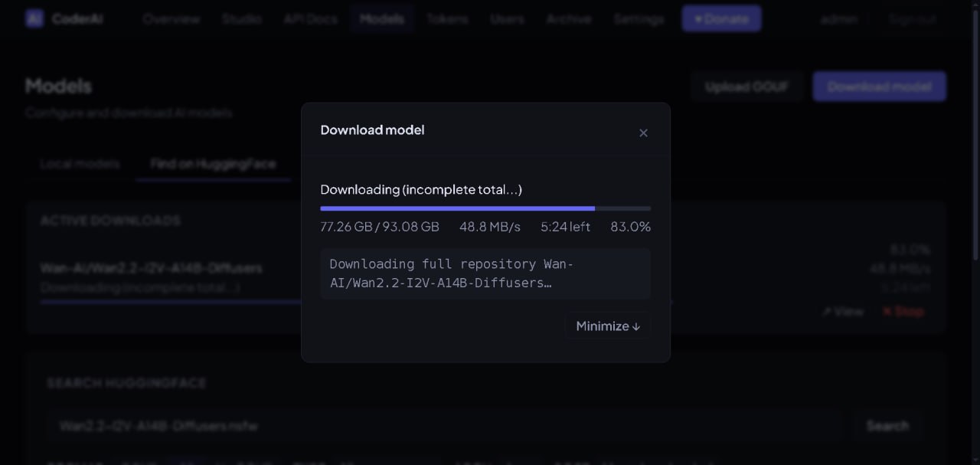The height and width of the screenshot is (465, 980).
Task: Switch to Local models tab
Action: (x=80, y=164)
